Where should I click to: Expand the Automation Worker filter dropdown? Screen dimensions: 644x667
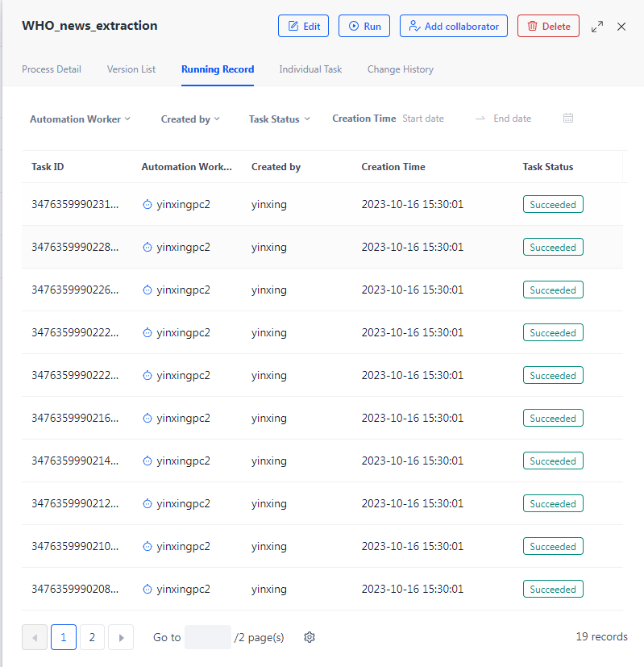pyautogui.click(x=80, y=119)
